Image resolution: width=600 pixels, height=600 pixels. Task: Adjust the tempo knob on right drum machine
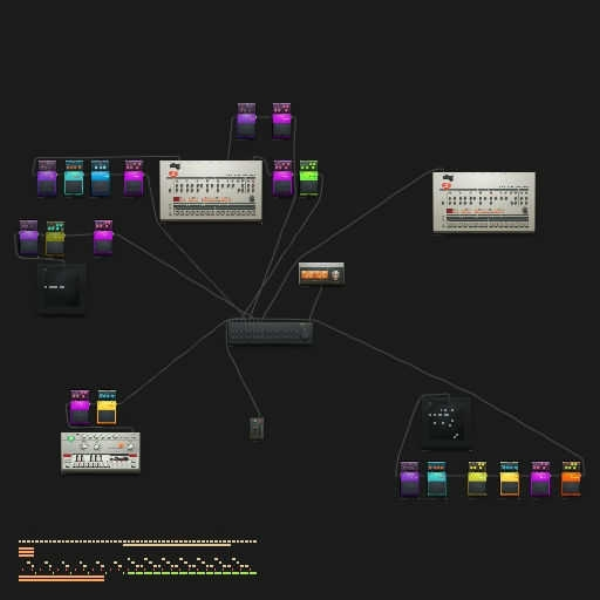[525, 210]
